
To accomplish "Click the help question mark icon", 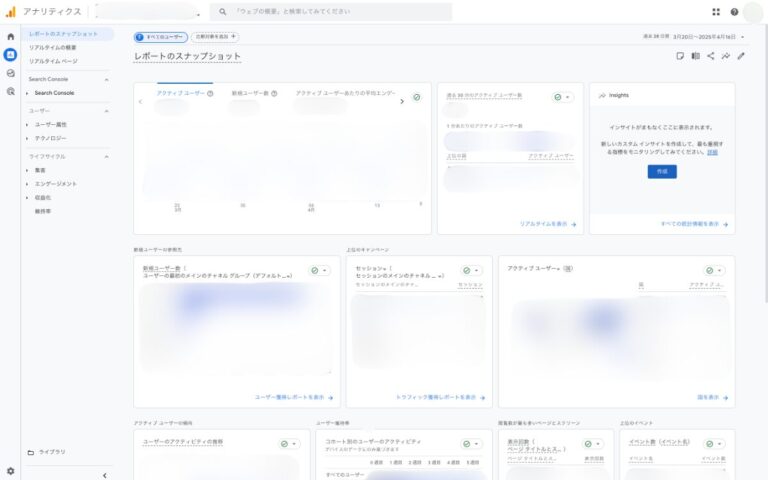I will [x=734, y=12].
